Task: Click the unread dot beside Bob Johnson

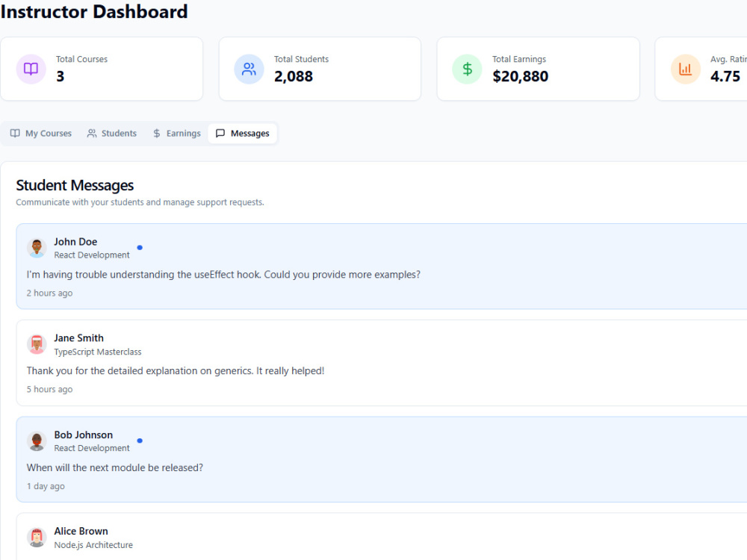Action: point(140,441)
